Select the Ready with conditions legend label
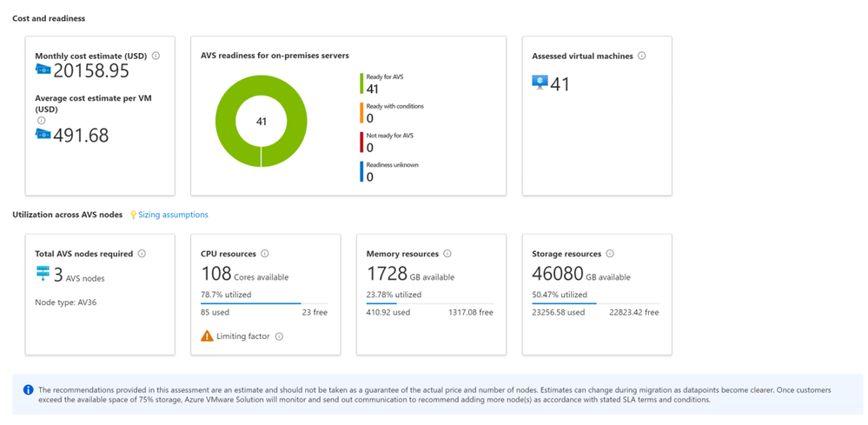868x425 pixels. tap(394, 106)
